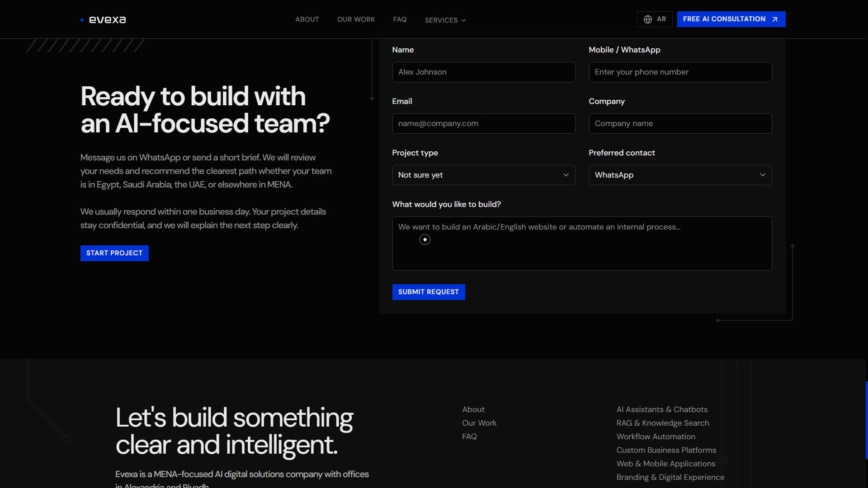
Task: Open Web & Mobile Applications link
Action: tap(665, 464)
